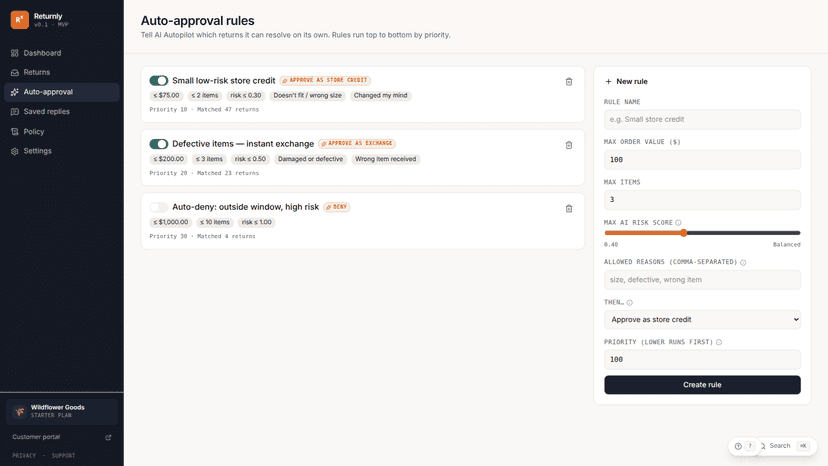Show info for Allowed reasons
The height and width of the screenshot is (466, 828).
click(743, 263)
